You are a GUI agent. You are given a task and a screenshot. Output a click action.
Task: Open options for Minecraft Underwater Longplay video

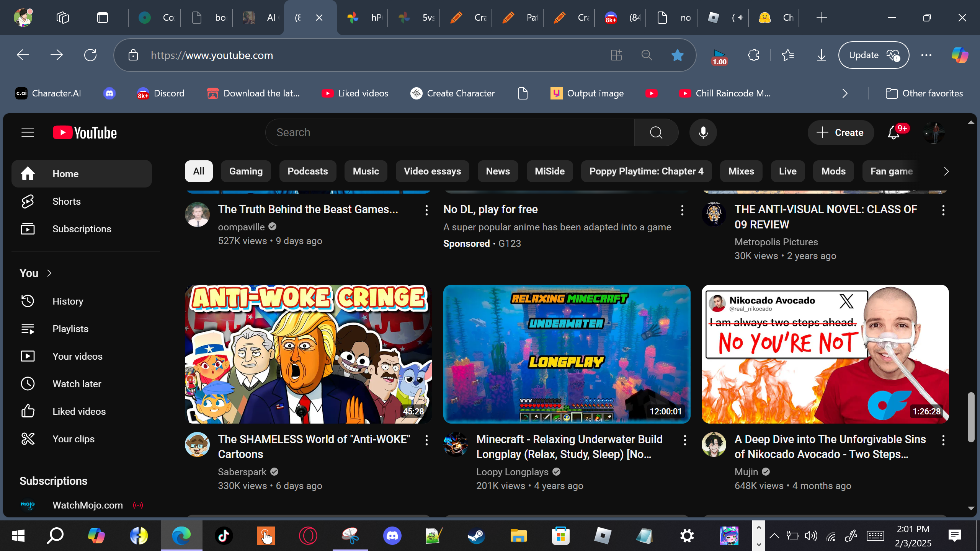coord(685,440)
